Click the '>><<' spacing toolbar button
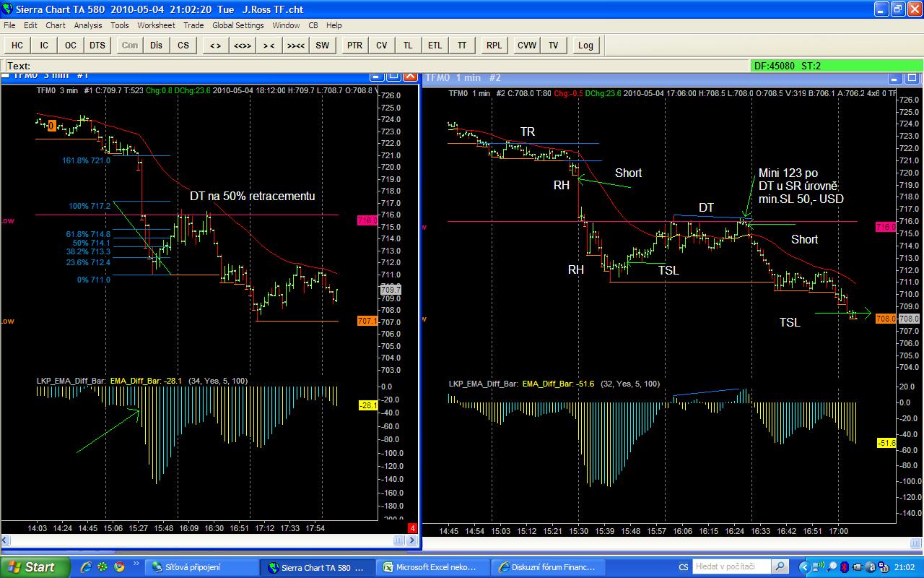Screen dimensions: 924x578 click(295, 45)
